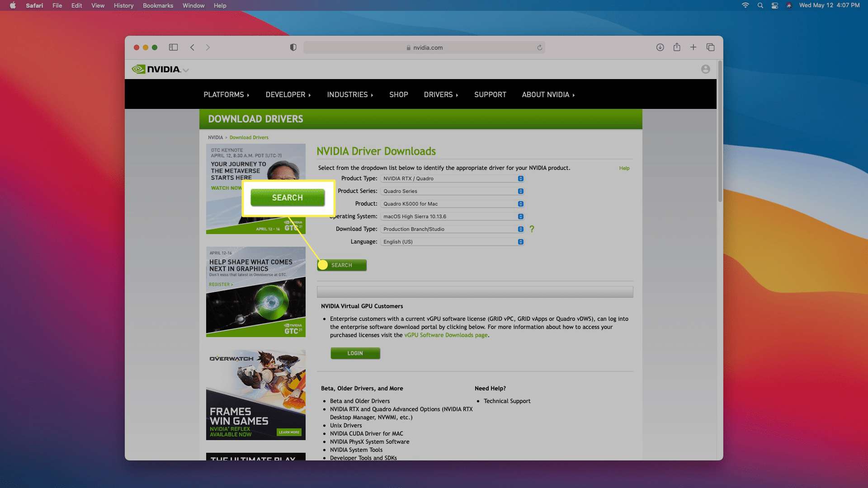Click the NVIDIA breadcrumb link
The width and height of the screenshot is (868, 488).
[x=215, y=137]
